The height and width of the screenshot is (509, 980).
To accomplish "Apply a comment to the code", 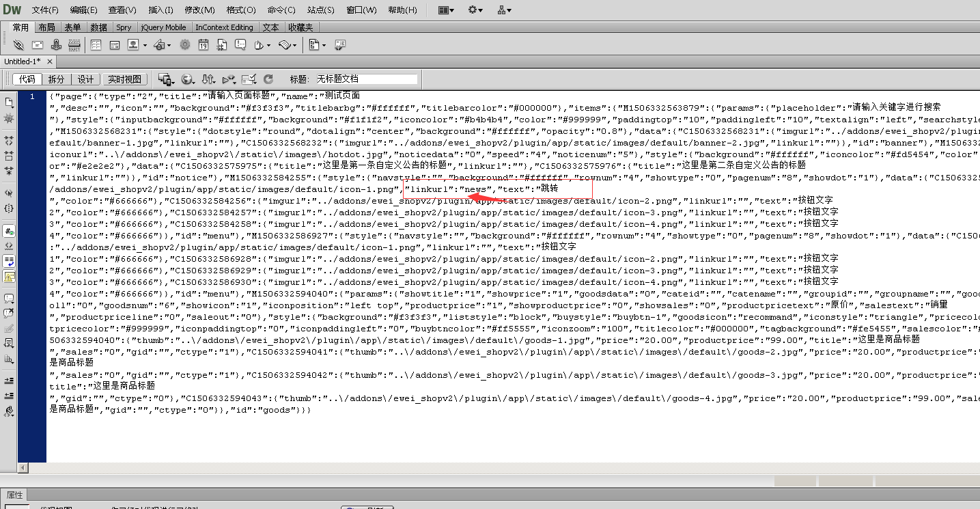I will [x=9, y=298].
